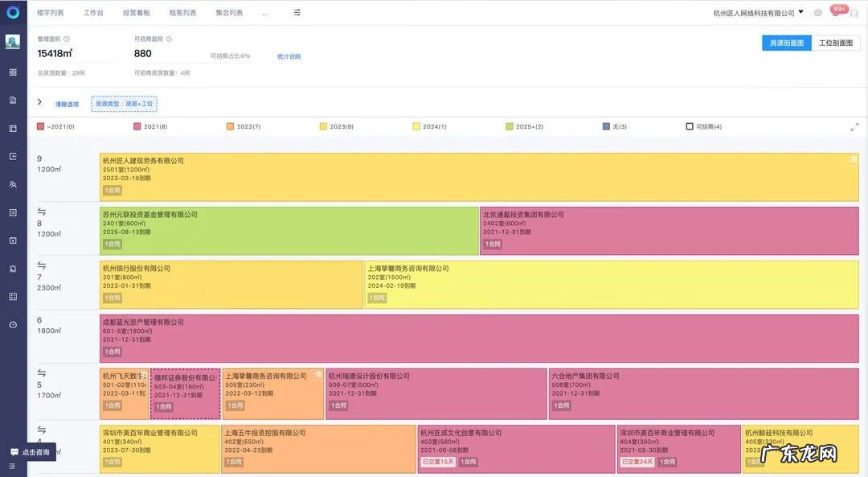Switch to the 经营看板 tab
This screenshot has height=477, width=868.
136,13
